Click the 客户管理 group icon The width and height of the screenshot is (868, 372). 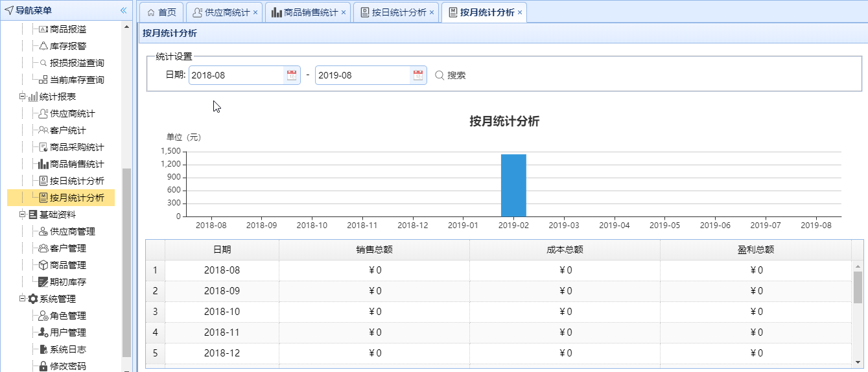pyautogui.click(x=43, y=248)
